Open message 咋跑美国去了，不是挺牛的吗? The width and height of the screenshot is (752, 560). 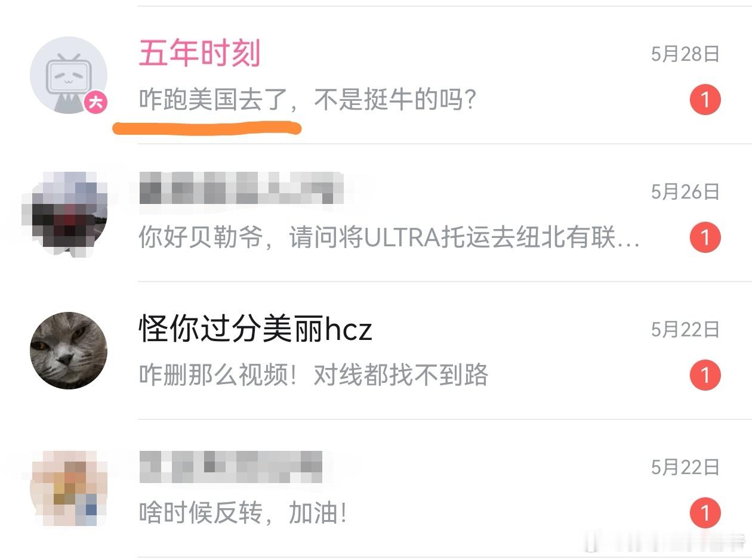307,100
